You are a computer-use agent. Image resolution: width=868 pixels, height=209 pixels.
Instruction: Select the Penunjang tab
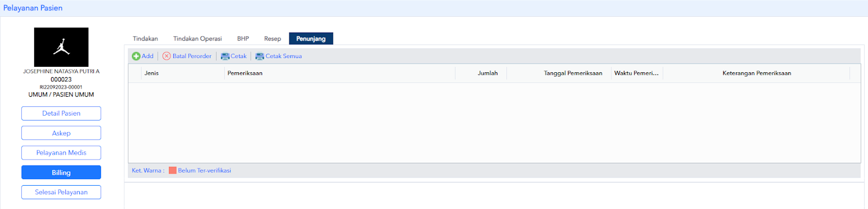click(x=311, y=39)
